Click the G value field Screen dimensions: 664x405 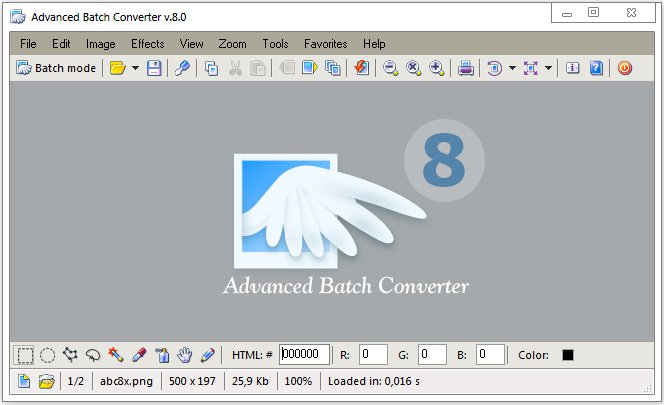[432, 354]
